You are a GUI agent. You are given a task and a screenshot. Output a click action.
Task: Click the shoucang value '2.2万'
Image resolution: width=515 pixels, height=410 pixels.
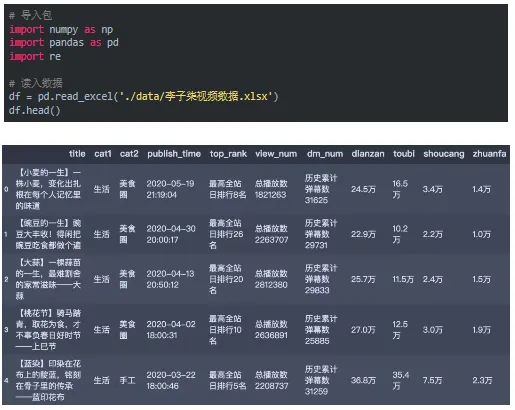click(x=433, y=234)
